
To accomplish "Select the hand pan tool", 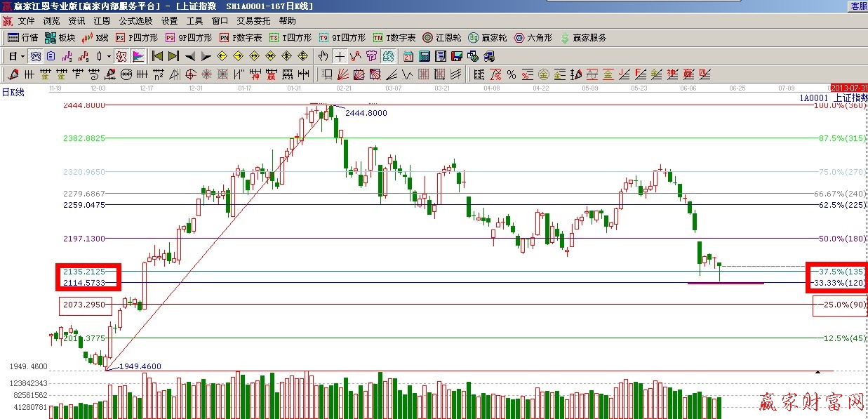I will [x=323, y=56].
